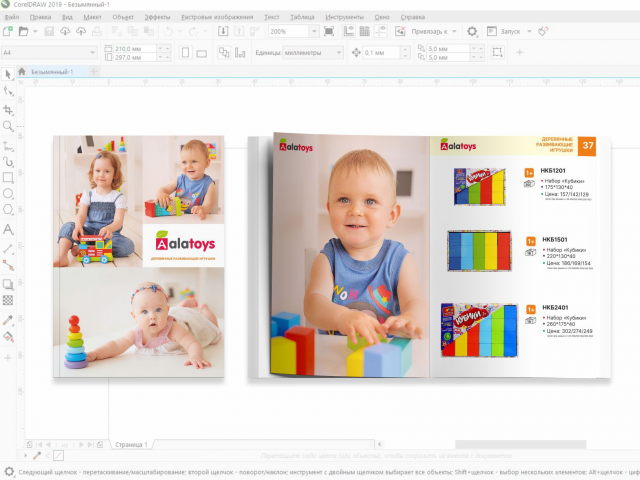Apply page size to all pages
This screenshot has width=640, height=480.
[224, 53]
